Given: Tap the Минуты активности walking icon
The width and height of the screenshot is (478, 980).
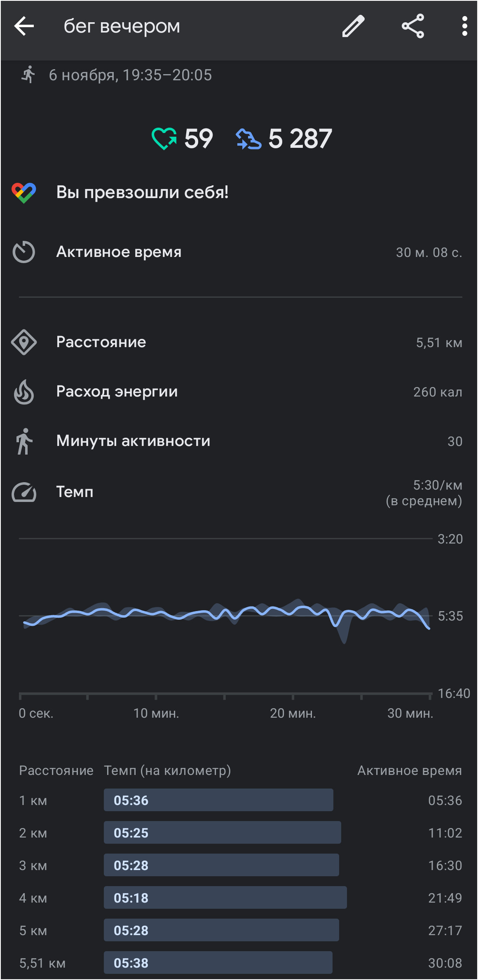Looking at the screenshot, I should (24, 441).
